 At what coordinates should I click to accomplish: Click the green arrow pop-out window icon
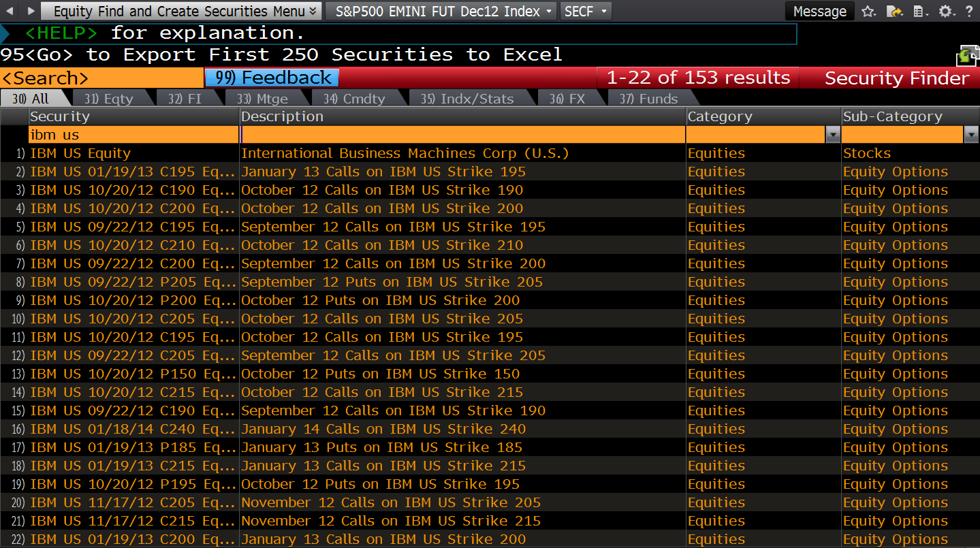(x=966, y=56)
